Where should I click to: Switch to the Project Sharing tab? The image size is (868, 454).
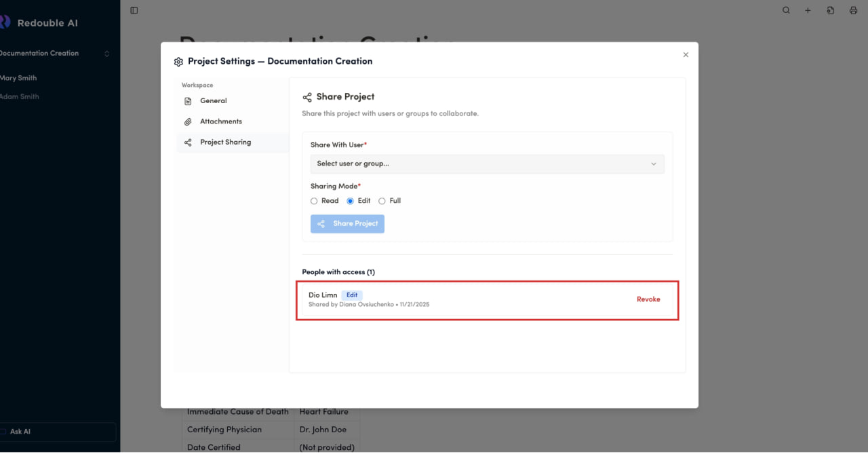point(225,143)
